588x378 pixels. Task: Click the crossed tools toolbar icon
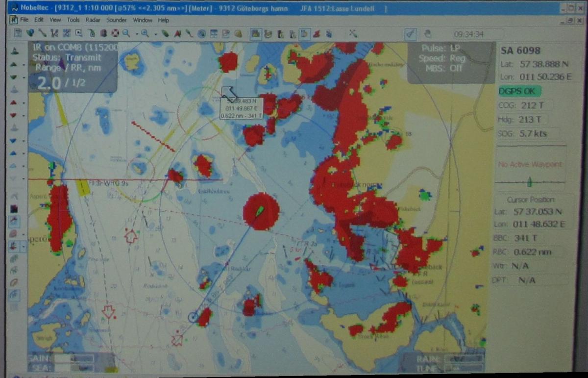click(352, 33)
